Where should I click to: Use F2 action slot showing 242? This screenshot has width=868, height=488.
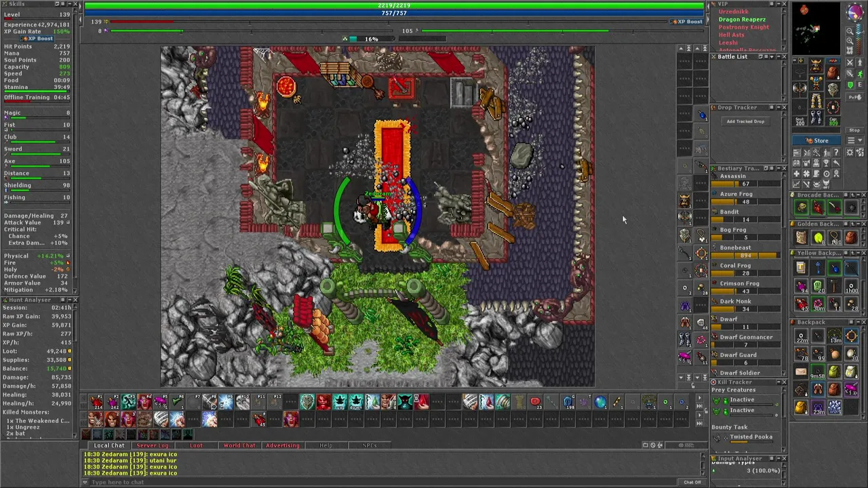click(113, 402)
